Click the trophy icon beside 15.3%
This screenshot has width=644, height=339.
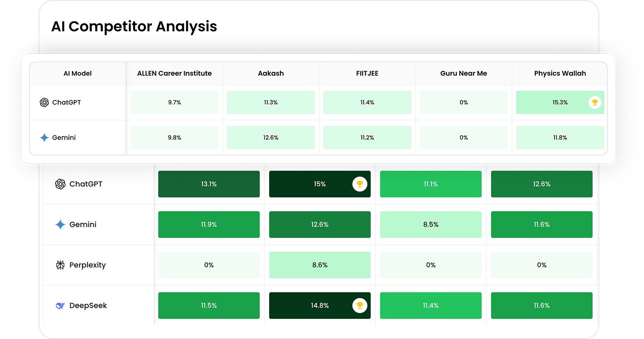click(x=594, y=102)
